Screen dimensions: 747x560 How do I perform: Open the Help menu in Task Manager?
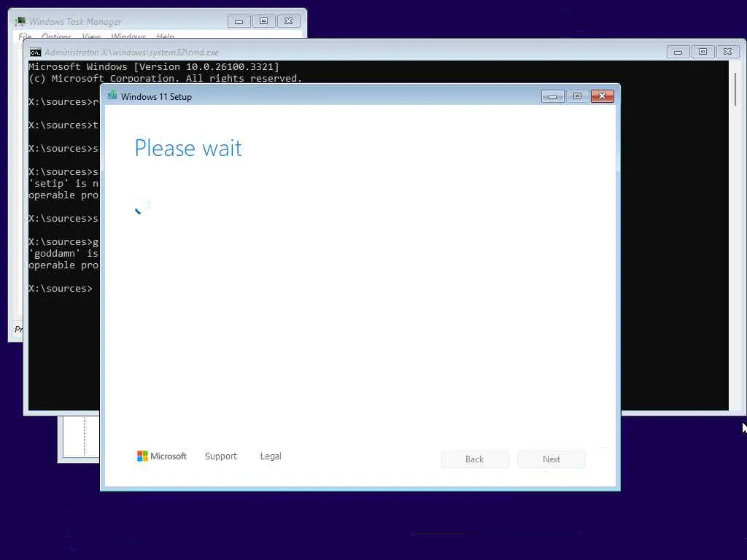point(166,36)
